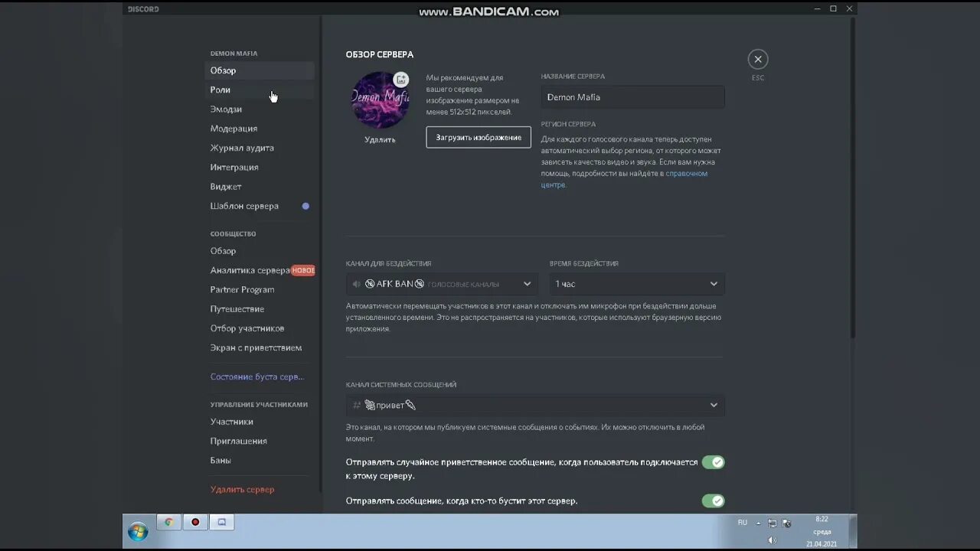Open Chrome from the taskbar
This screenshot has height=551, width=980.
(x=168, y=522)
